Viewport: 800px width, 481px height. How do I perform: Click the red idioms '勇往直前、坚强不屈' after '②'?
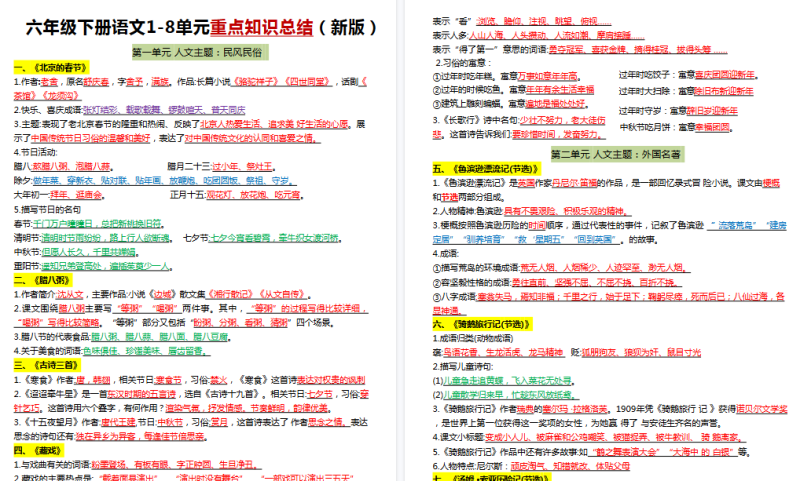pyautogui.click(x=550, y=282)
